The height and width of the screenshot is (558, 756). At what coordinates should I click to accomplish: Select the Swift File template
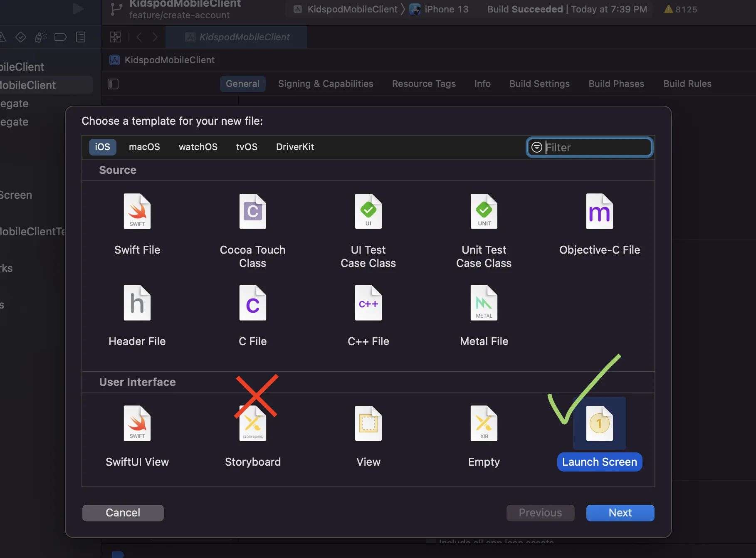137,225
